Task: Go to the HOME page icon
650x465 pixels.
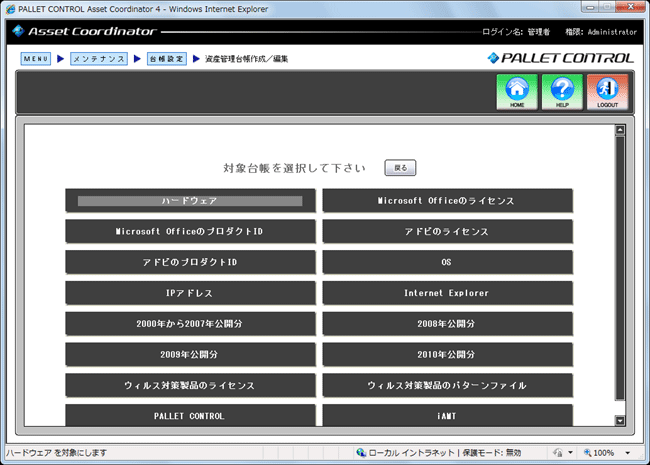Action: click(517, 92)
